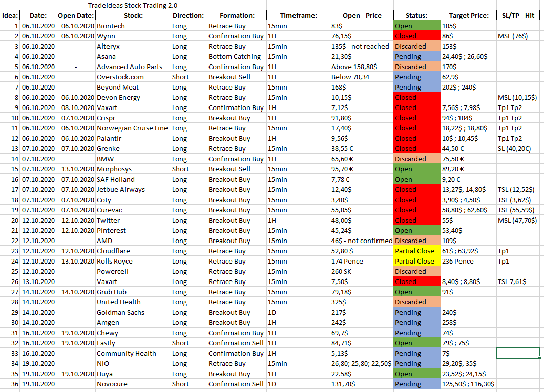Select the 'Open - Price' header cell

(x=362, y=15)
